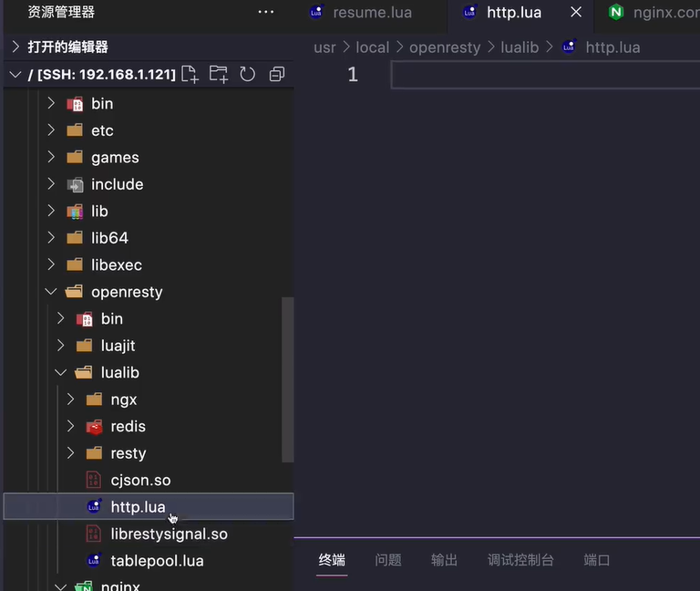Viewport: 700px width, 591px height.
Task: Click the New File icon in explorer header
Action: click(190, 74)
